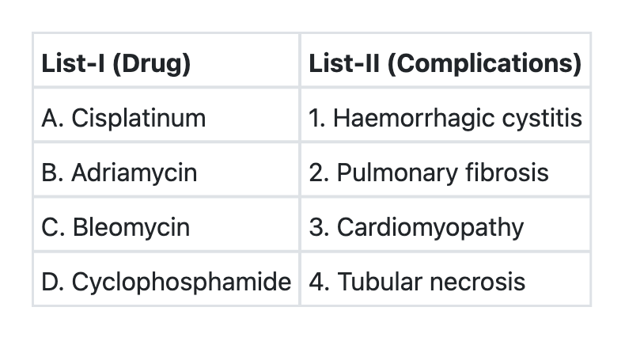Select the D. Cyclophosphamide cell

pos(166,282)
